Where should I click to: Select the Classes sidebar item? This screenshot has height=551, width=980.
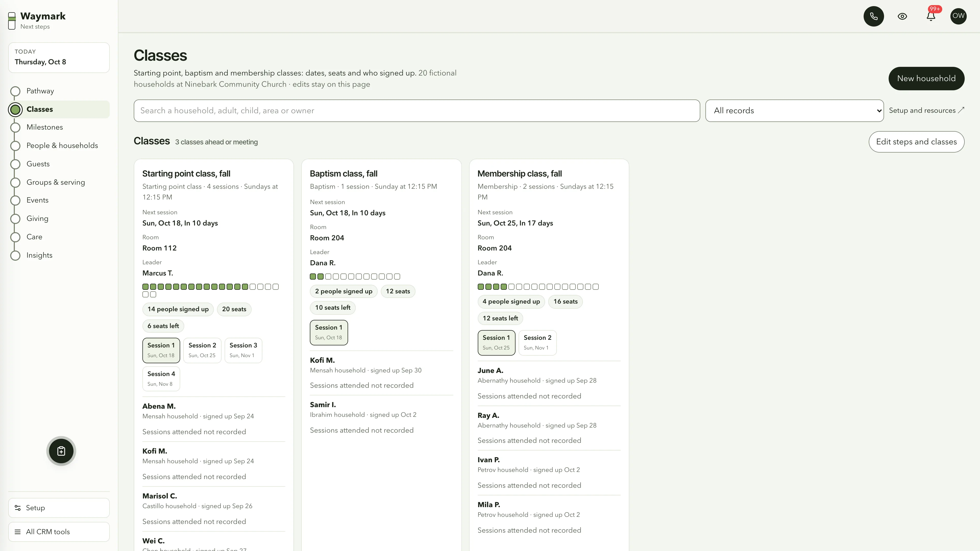tap(59, 109)
